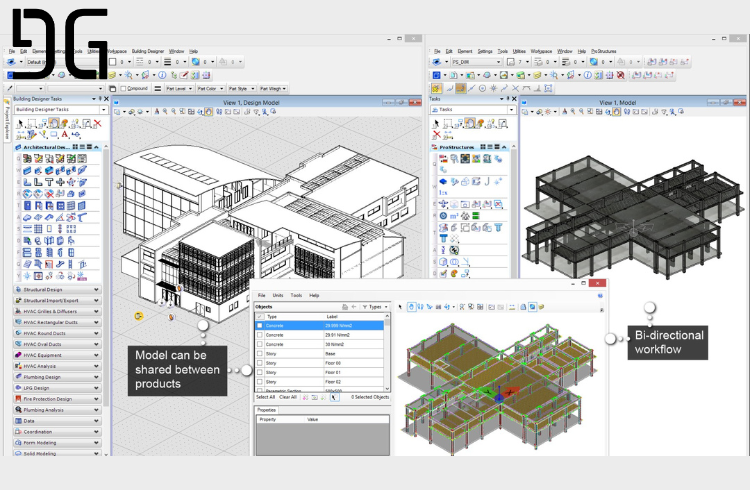
Task: Open the PS_DIR level dropdown in right window
Action: point(476,62)
